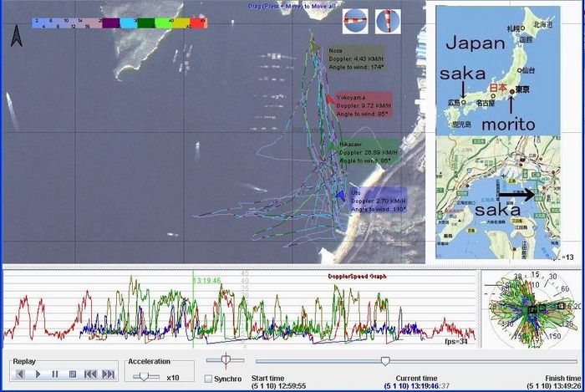Adjust the Acceleration slider handle
The image size is (585, 392).
(x=143, y=377)
